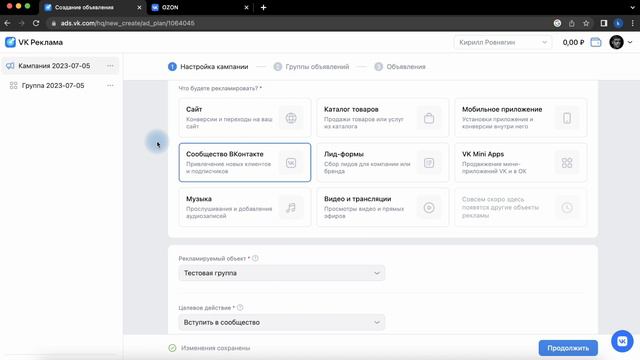
Task: Click the 0,00 ₽ balance
Action: coord(573,42)
